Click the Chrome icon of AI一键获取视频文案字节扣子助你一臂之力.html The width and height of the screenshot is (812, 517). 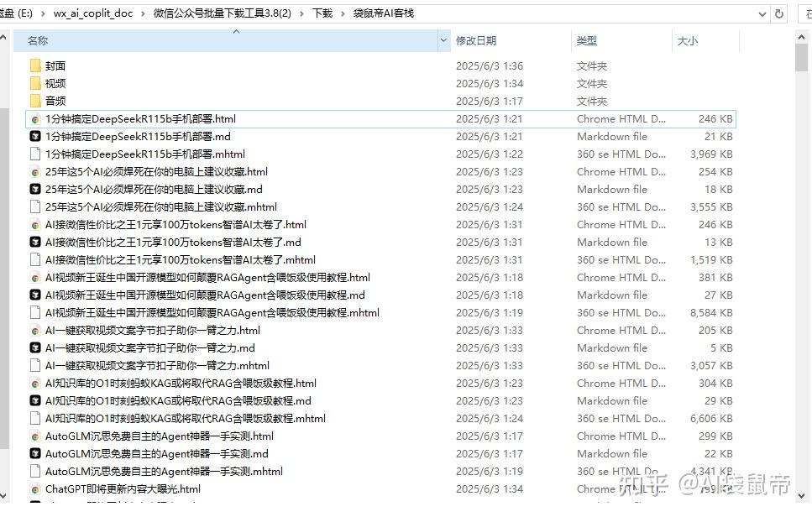(x=35, y=330)
